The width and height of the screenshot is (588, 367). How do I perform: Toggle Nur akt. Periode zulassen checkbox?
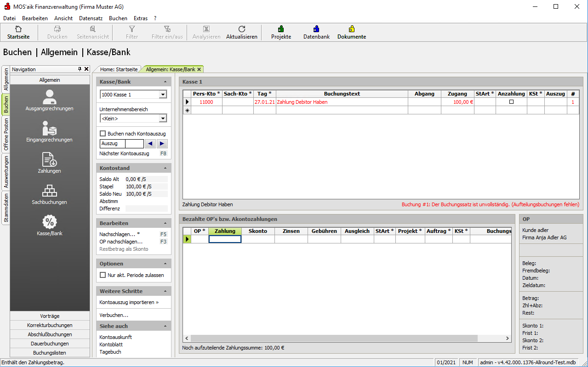click(x=103, y=275)
